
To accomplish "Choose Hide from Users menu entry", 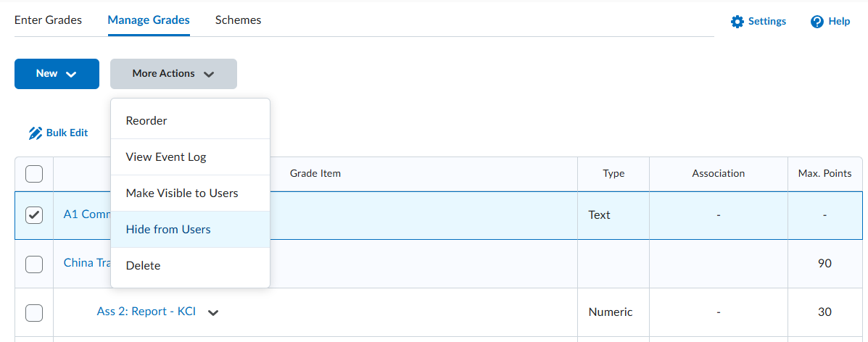I will pos(168,230).
